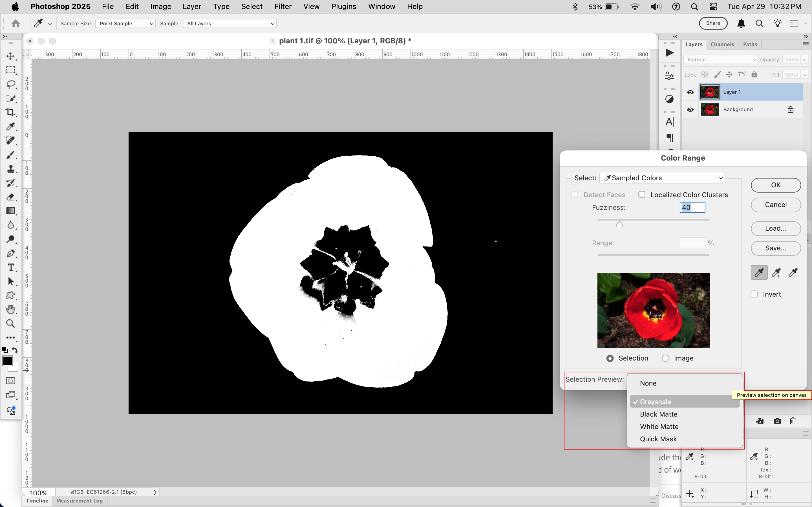812x507 pixels.
Task: Click the Fuzziness slider handle
Action: click(x=620, y=224)
